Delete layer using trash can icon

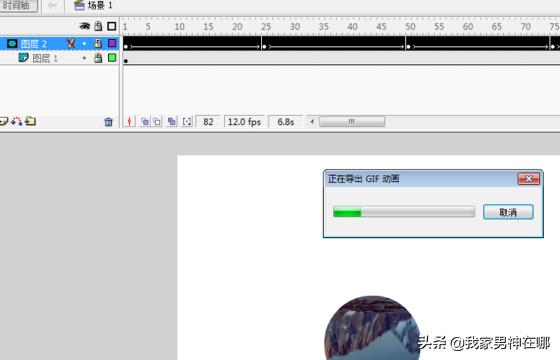coord(108,122)
